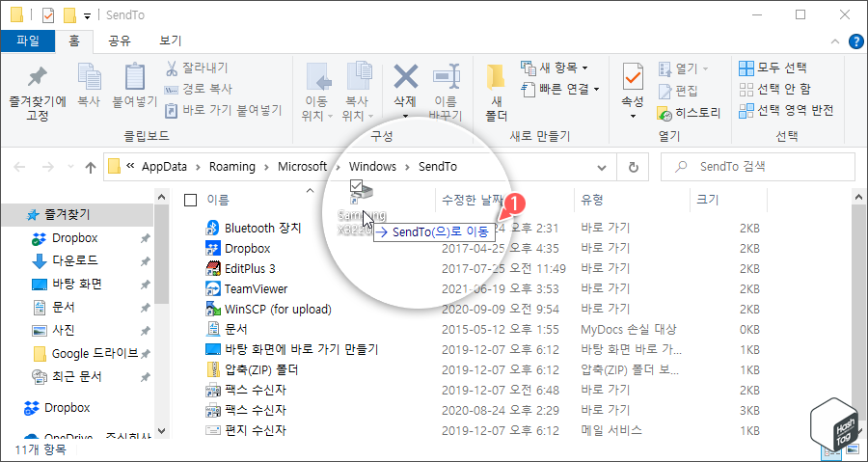Viewport: 868px width, 462px height.
Task: Collapse the ribbon with the chevron
Action: 835,41
